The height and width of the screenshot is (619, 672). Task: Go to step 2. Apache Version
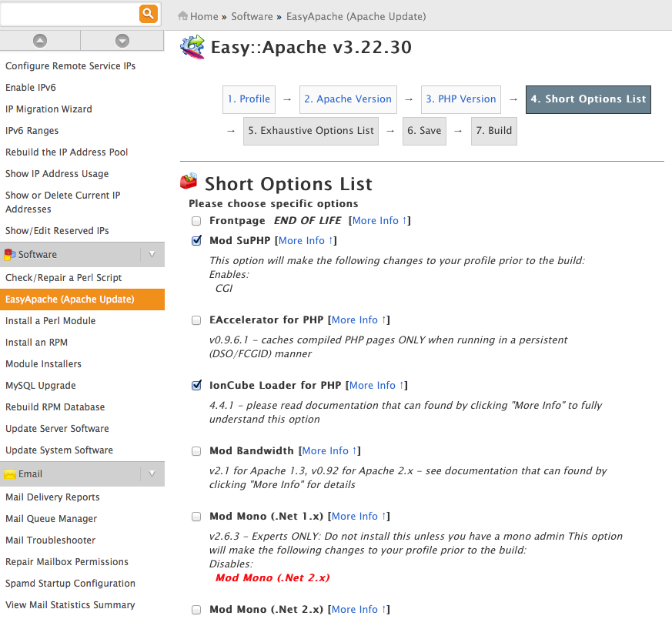348,99
